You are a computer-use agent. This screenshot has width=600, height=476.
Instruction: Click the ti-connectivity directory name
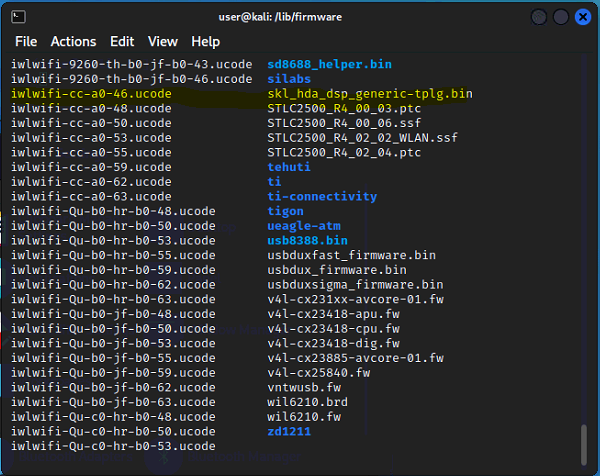tap(322, 196)
